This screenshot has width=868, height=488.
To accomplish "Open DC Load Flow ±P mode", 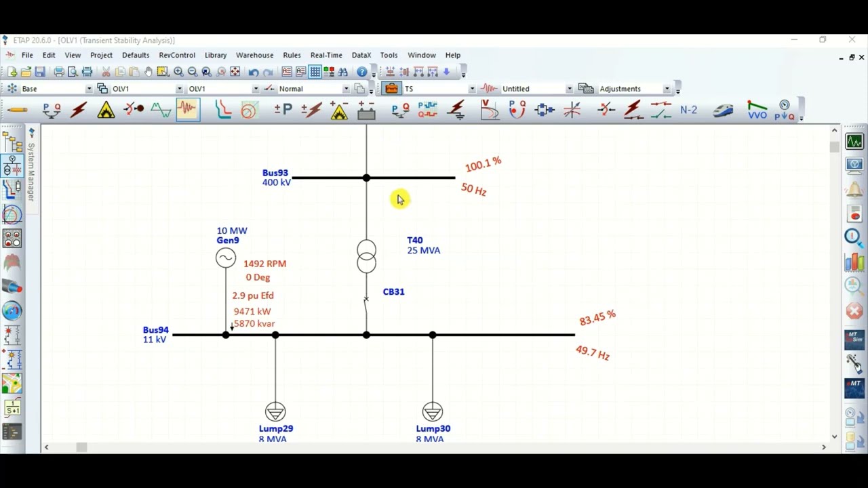I will pyautogui.click(x=283, y=110).
